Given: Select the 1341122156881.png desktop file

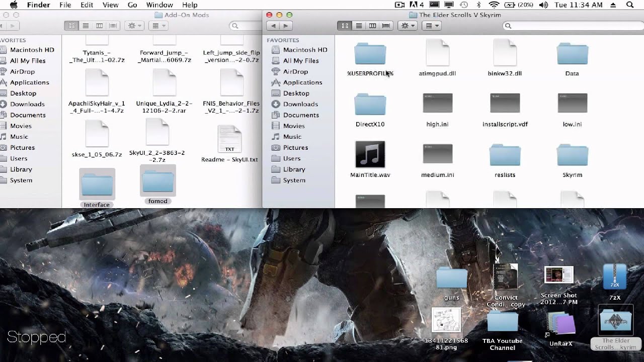Looking at the screenshot, I should (x=446, y=321).
